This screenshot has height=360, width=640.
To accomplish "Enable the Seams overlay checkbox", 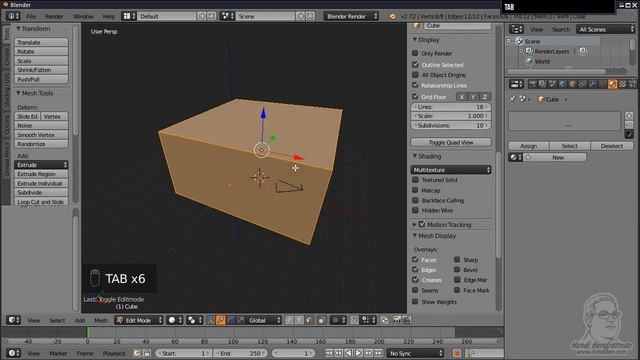I will click(x=415, y=290).
